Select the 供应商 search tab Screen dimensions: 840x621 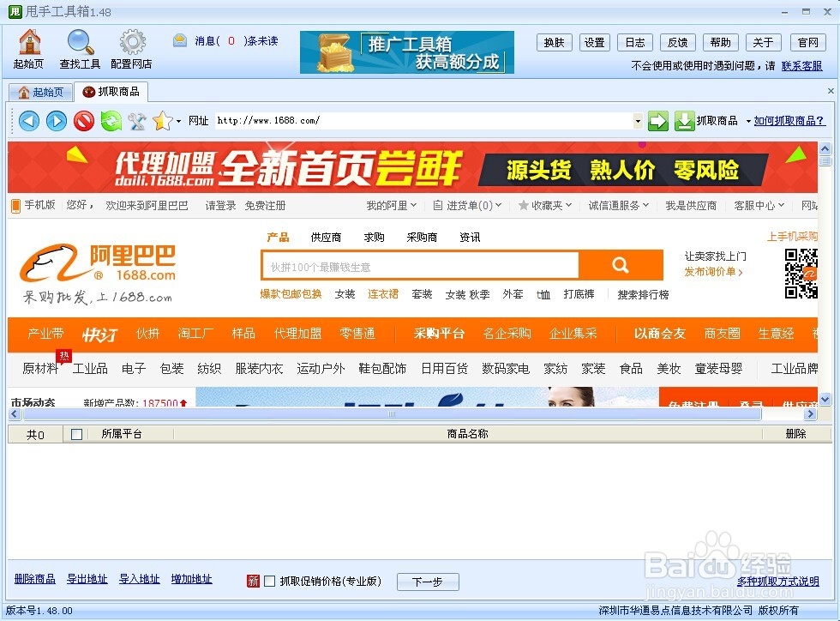point(326,237)
